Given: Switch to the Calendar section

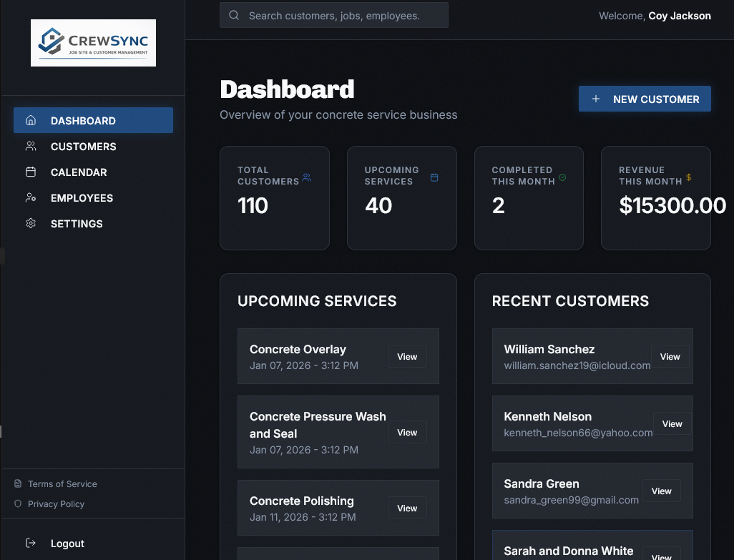Looking at the screenshot, I should (79, 172).
